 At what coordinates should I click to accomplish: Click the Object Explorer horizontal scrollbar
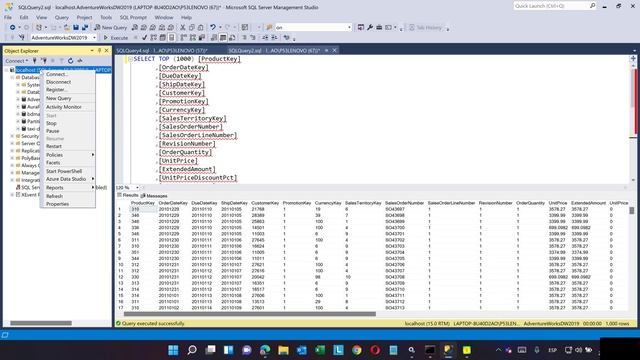(41, 323)
